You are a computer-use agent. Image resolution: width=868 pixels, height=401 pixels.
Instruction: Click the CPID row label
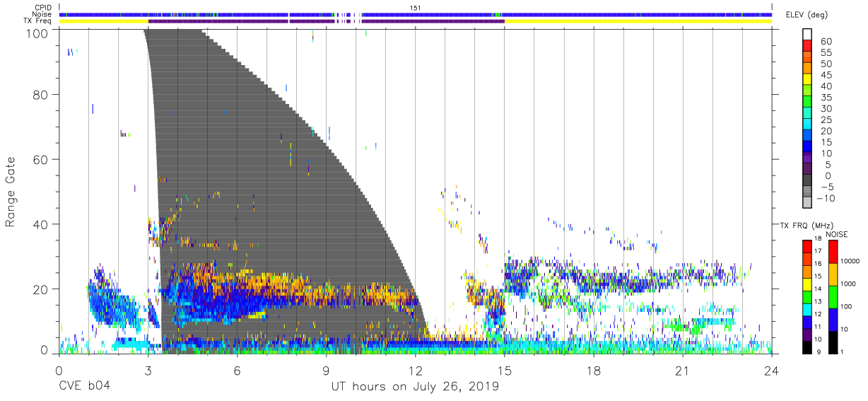click(x=44, y=7)
